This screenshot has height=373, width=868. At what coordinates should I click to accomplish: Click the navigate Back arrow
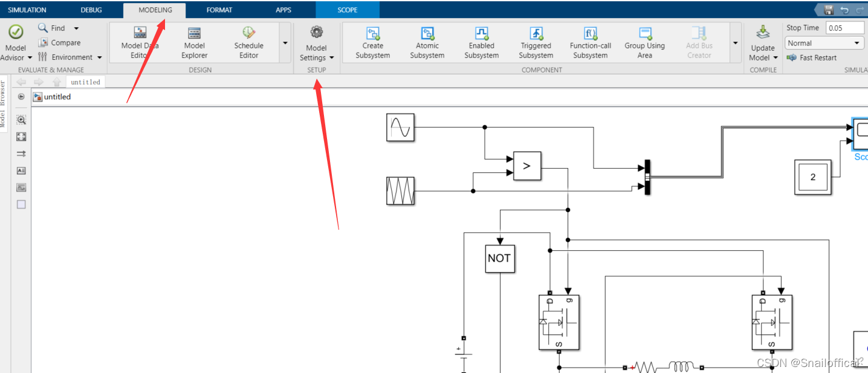(21, 82)
